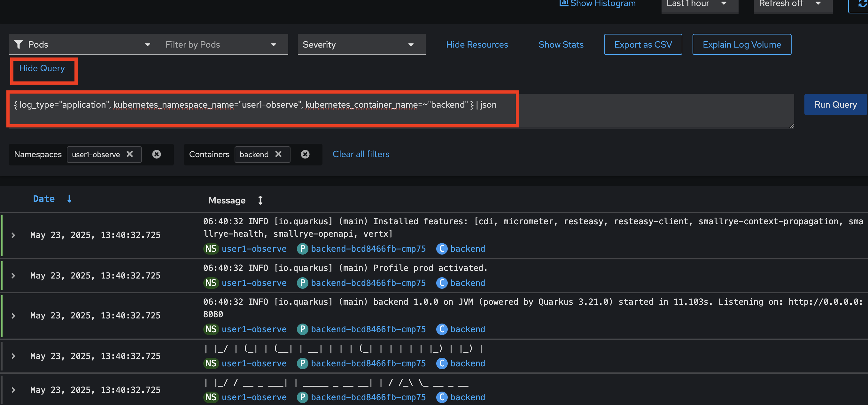Click Export as CSV button
Viewport: 868px width, 405px height.
click(x=643, y=44)
